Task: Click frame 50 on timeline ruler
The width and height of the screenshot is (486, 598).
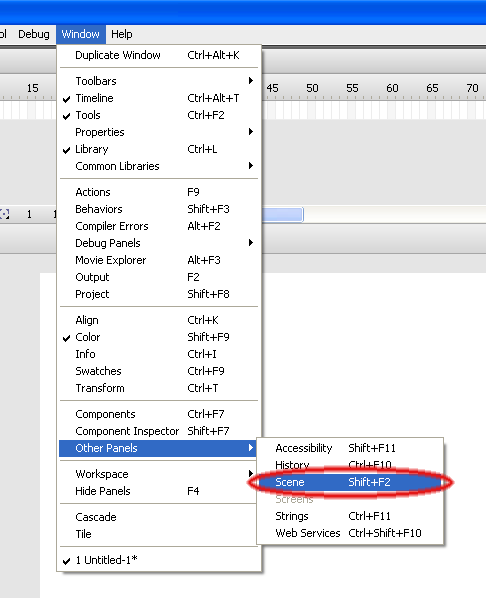Action: pos(312,88)
